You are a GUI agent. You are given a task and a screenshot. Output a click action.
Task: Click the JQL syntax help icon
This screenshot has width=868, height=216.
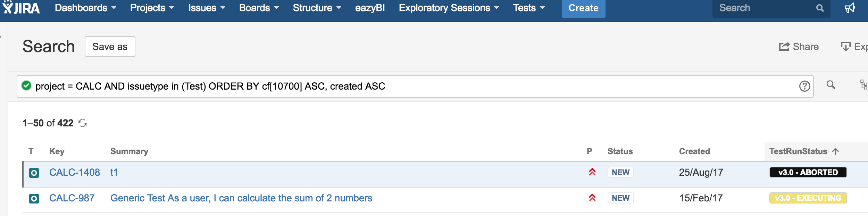(x=804, y=86)
